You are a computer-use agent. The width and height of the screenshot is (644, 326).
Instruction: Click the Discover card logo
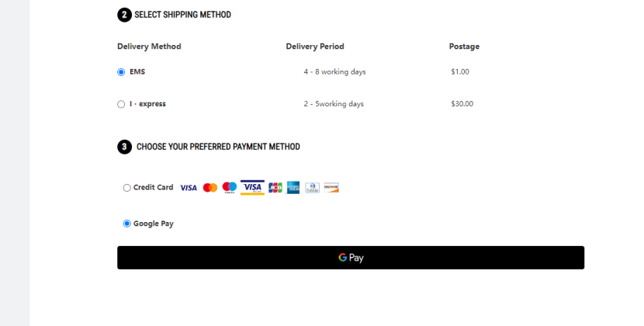click(x=331, y=188)
